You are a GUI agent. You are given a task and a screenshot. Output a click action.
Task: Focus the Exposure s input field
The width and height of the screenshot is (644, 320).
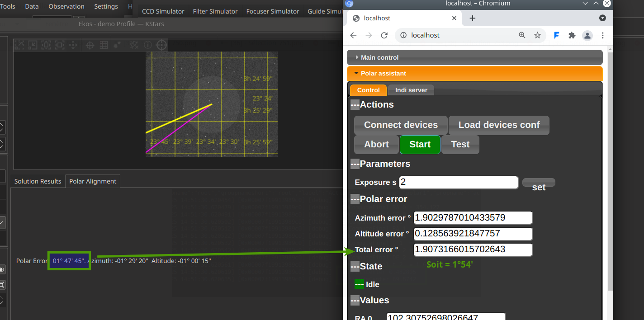[x=458, y=182]
